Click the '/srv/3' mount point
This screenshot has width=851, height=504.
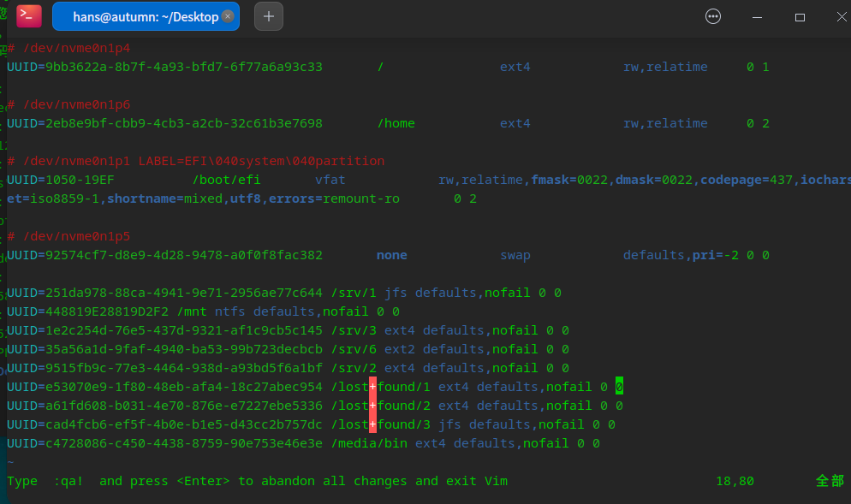[x=354, y=330]
